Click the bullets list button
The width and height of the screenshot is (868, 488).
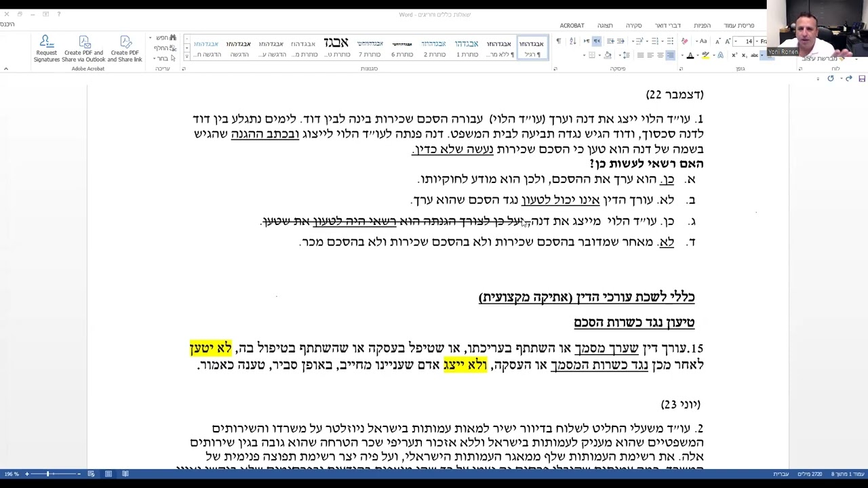(670, 41)
